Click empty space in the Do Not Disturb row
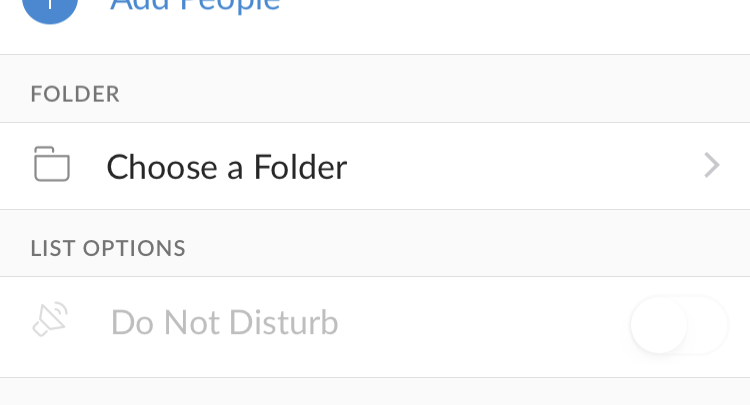The height and width of the screenshot is (405, 750). click(480, 325)
